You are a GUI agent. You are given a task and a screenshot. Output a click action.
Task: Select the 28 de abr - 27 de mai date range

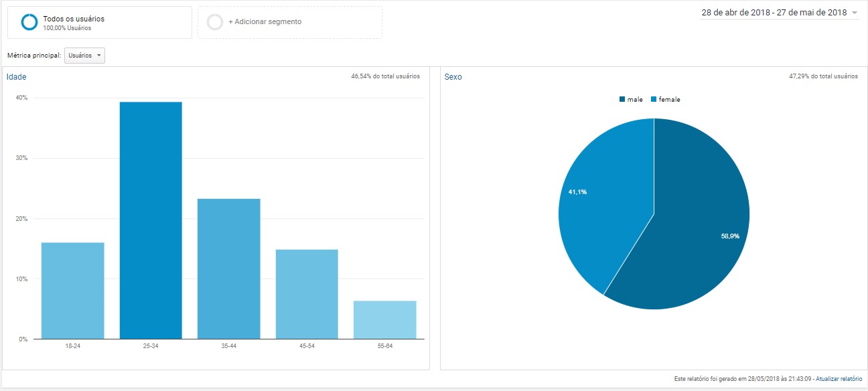coord(774,13)
